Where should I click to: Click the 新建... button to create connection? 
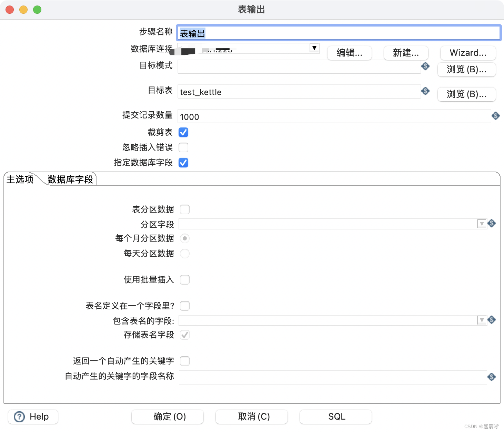coord(406,53)
